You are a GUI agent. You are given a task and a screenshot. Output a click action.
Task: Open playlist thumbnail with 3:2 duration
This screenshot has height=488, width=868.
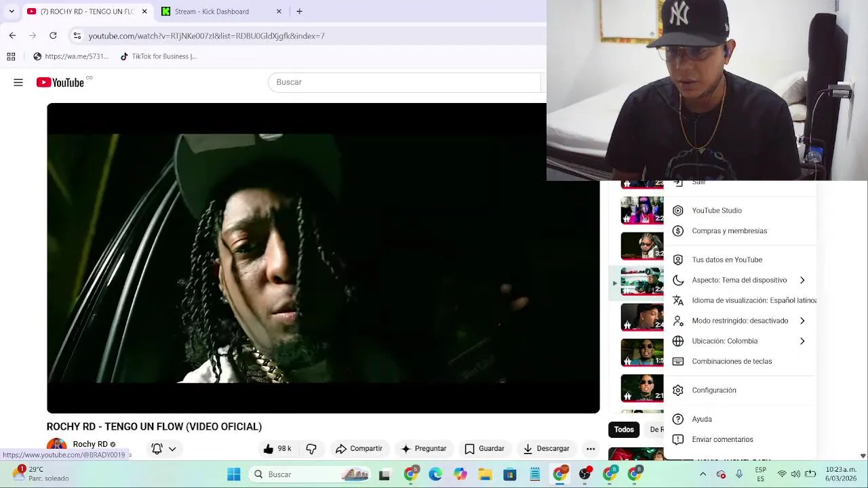coord(642,245)
